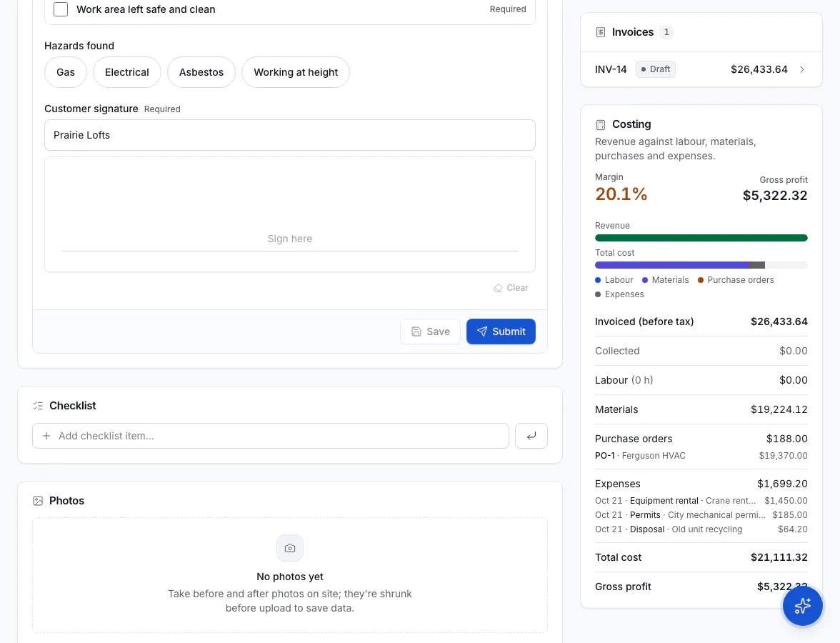Toggle the Working at height hazard chip
840x643 pixels.
(296, 72)
